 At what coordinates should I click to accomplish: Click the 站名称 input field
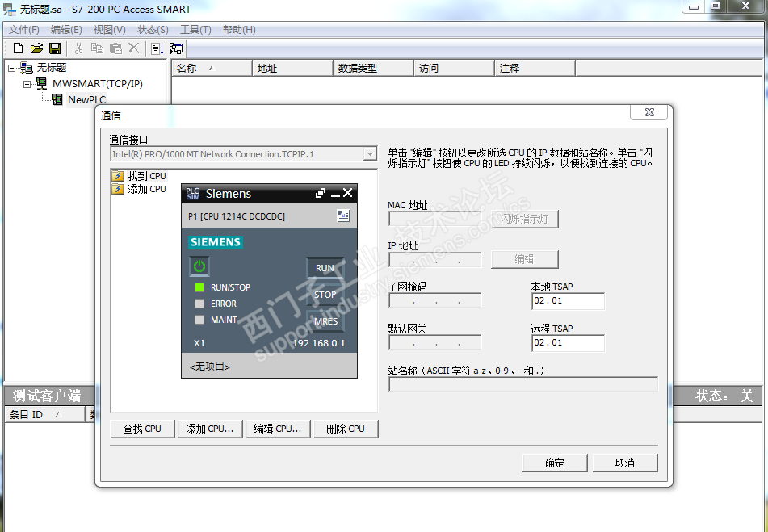(x=523, y=384)
